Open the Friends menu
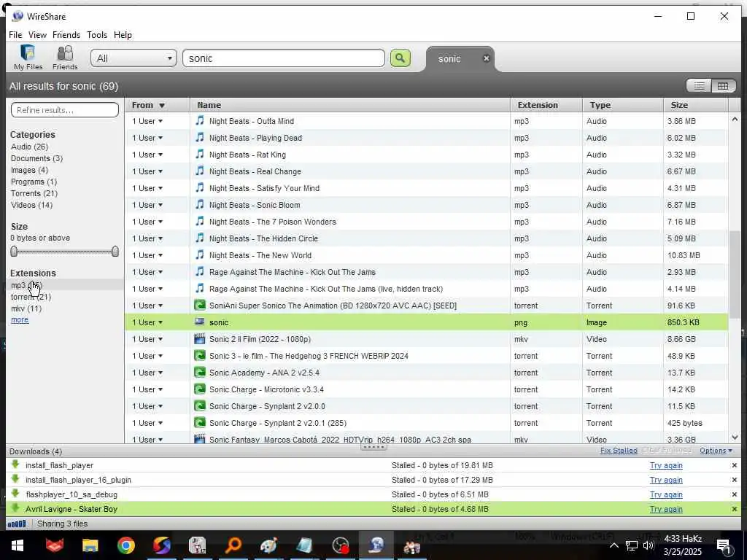The image size is (747, 560). pos(66,35)
